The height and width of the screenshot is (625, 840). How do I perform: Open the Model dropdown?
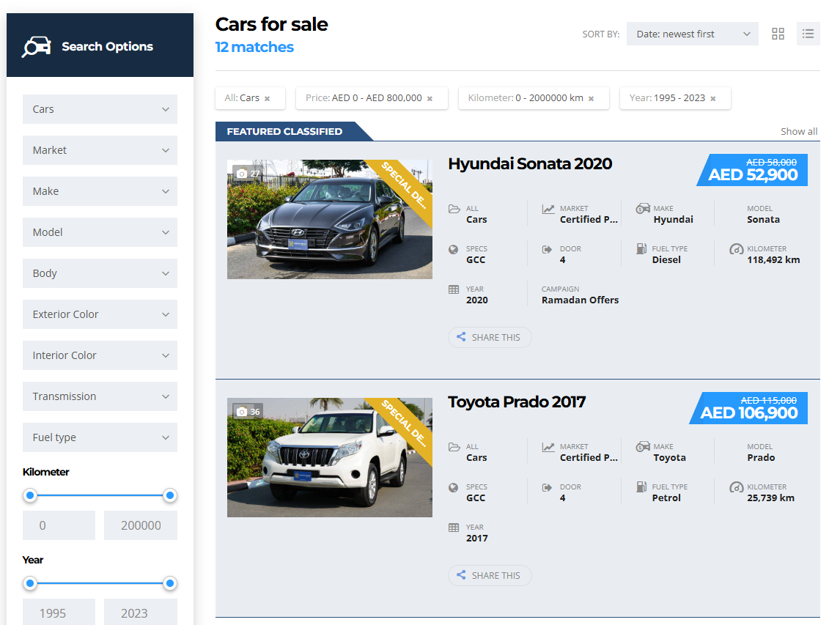point(100,232)
